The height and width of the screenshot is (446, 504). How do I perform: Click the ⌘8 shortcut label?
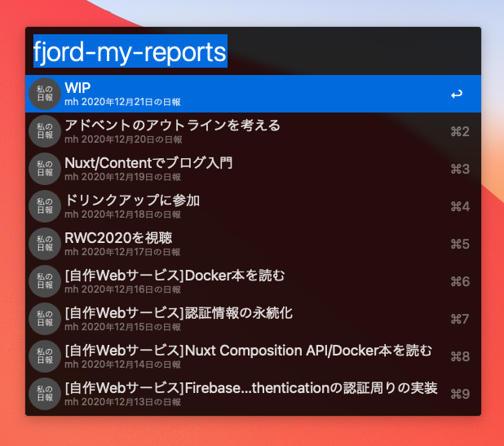click(460, 356)
